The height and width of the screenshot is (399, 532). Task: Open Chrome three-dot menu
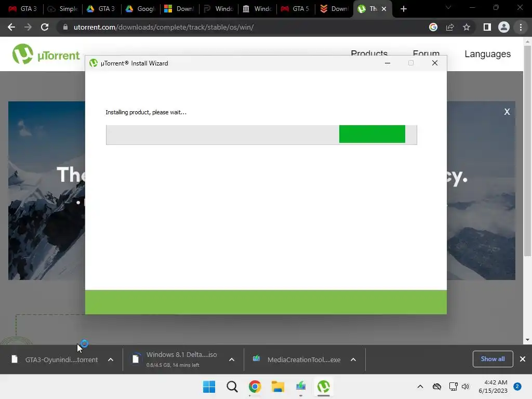(521, 27)
